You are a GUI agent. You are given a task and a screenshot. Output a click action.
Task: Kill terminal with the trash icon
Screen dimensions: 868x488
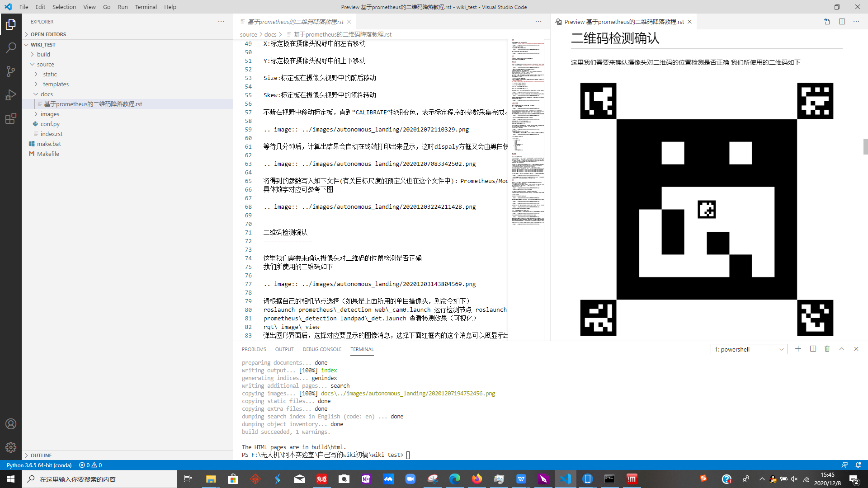827,349
